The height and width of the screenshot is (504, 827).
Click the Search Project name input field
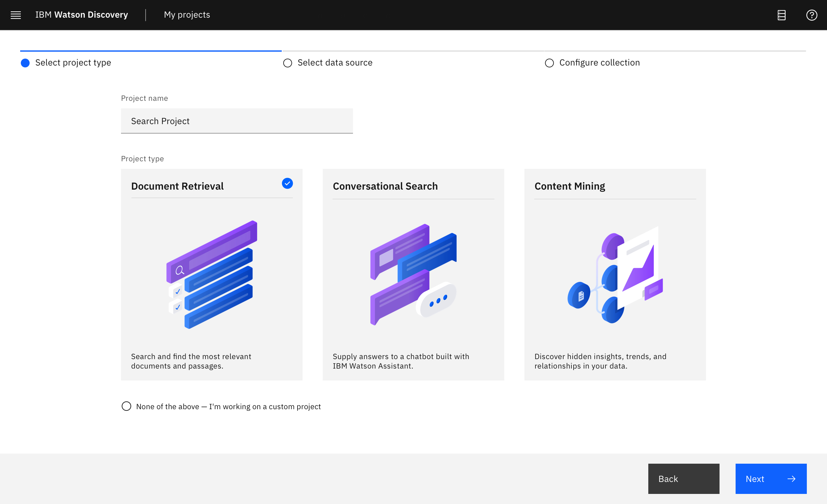237,121
